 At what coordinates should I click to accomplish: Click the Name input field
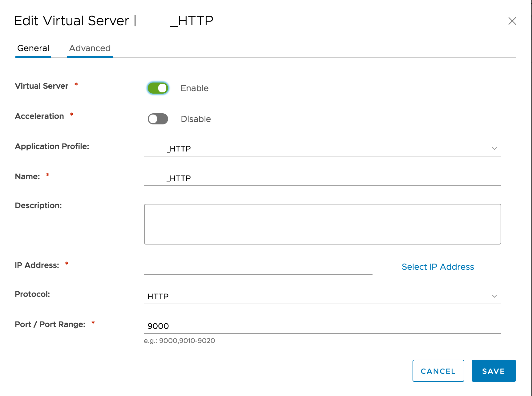[x=323, y=178]
